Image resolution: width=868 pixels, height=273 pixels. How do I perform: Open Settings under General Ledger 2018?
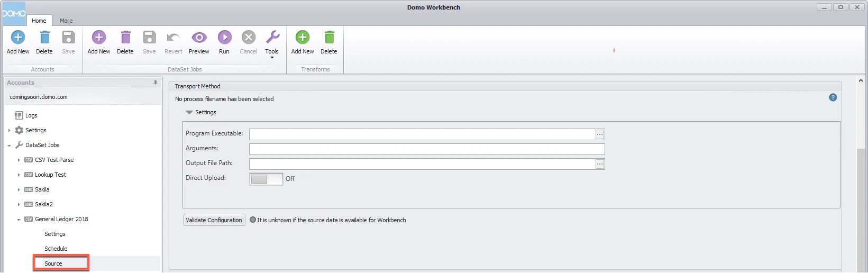click(55, 234)
